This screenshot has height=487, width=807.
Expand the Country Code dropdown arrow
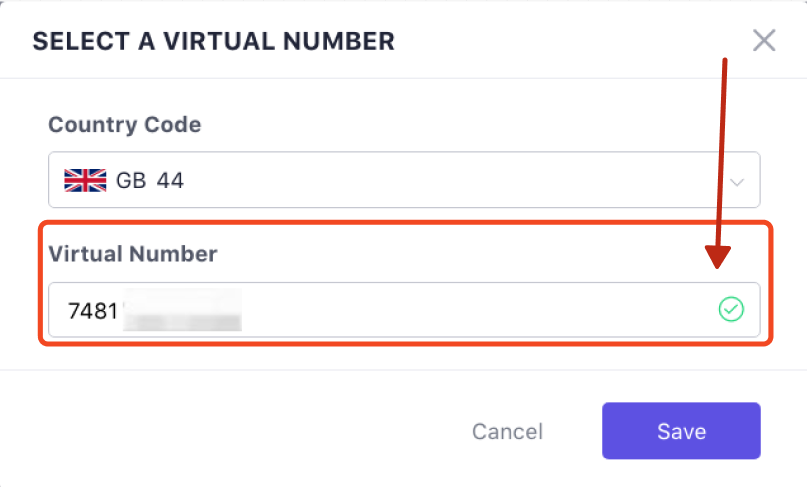[738, 182]
